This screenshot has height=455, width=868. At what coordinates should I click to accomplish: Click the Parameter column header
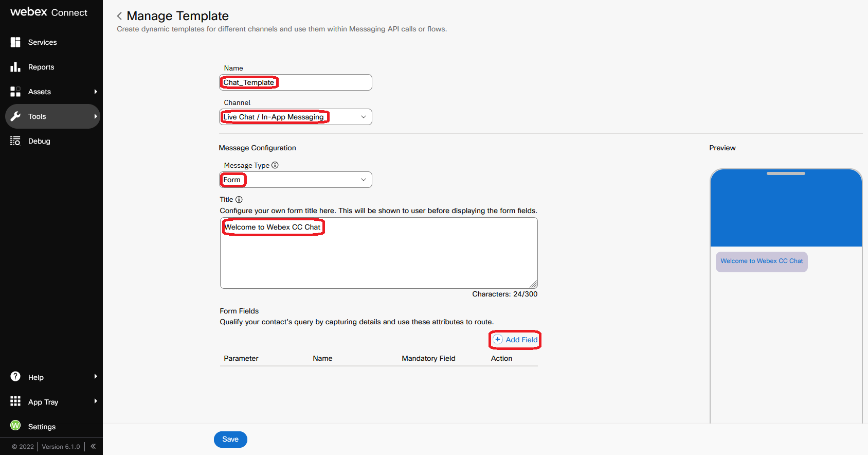[x=241, y=358]
